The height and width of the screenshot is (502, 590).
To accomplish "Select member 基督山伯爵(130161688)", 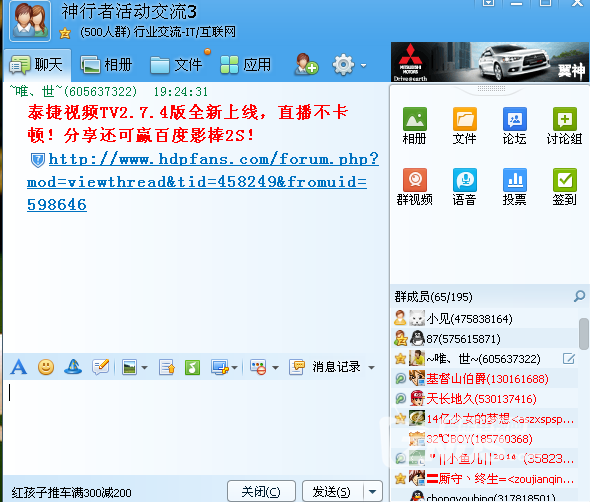I will pyautogui.click(x=485, y=379).
